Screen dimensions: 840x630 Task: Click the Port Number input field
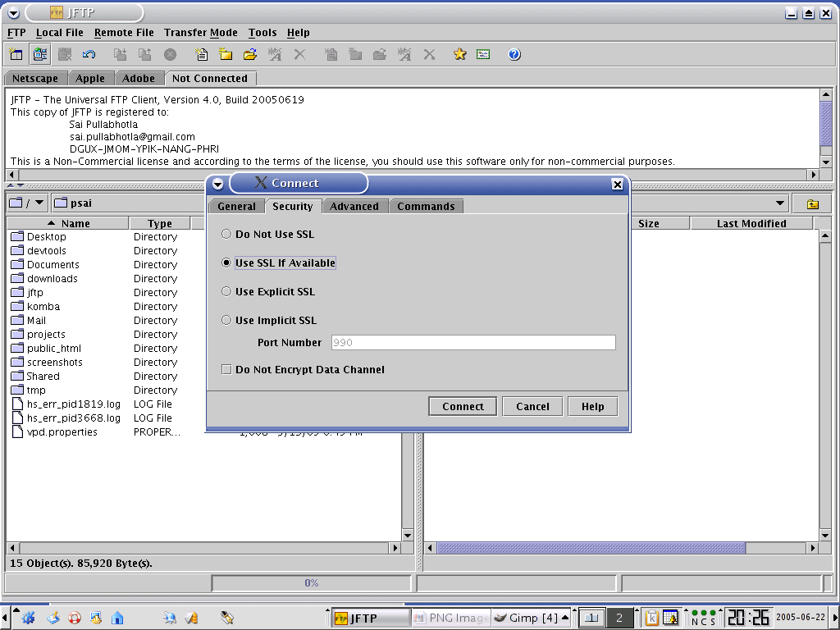[473, 343]
